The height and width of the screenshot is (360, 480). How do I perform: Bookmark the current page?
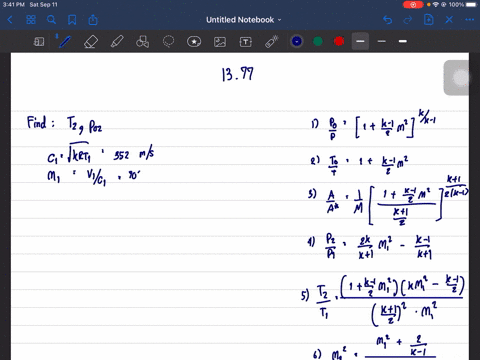pos(72,20)
